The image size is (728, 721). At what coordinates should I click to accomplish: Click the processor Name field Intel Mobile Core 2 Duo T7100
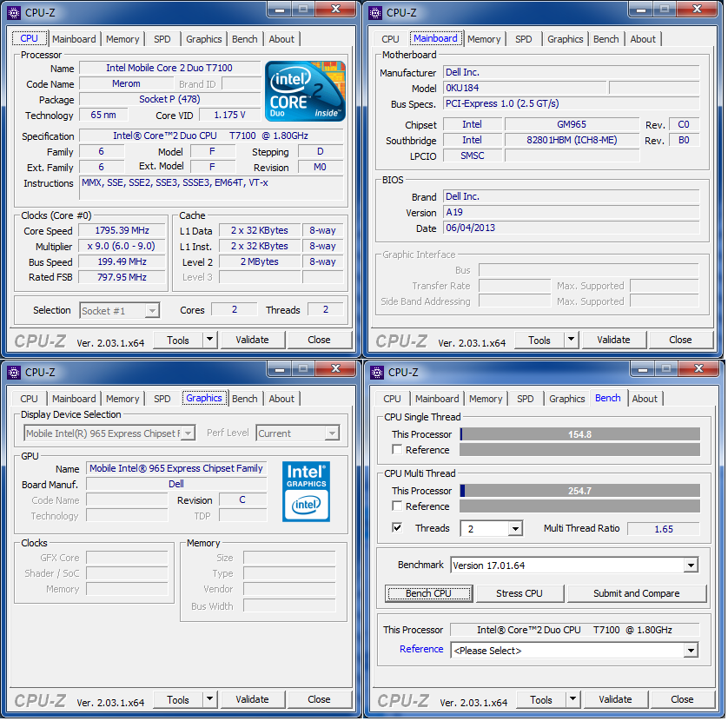pos(169,68)
